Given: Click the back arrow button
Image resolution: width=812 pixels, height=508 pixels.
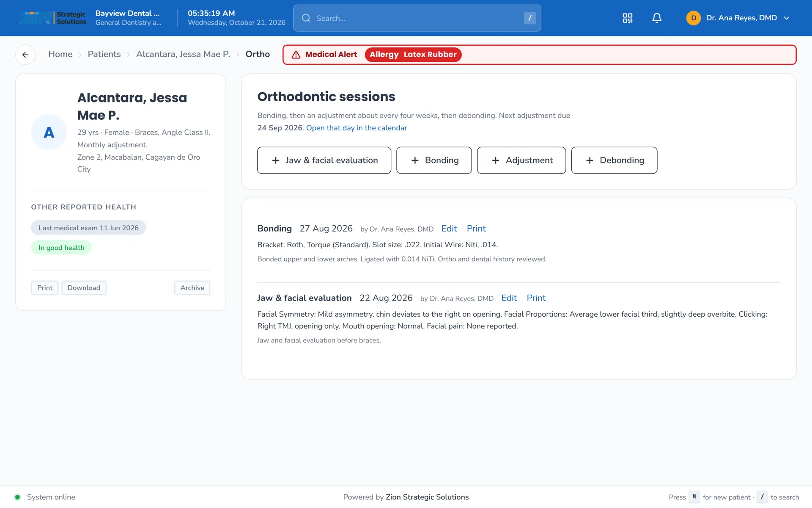Looking at the screenshot, I should pyautogui.click(x=25, y=55).
